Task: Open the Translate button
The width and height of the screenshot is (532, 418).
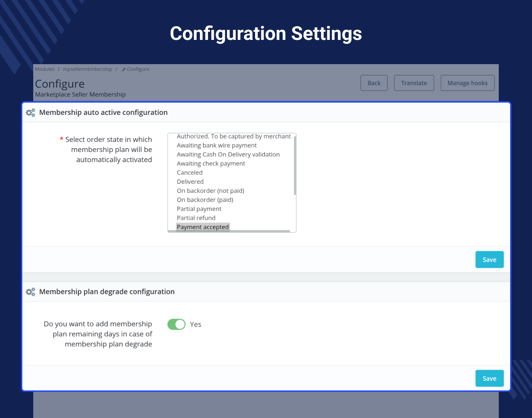Action: (x=414, y=83)
